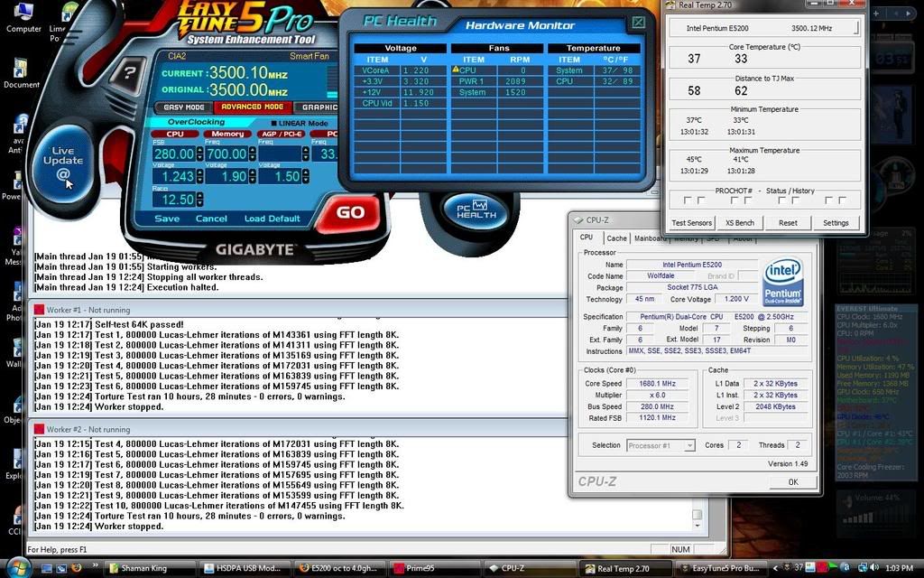Viewport: 924px width, 578px height.
Task: Adjust the CPU Ratio 12.50 stepper
Action: tap(198, 199)
